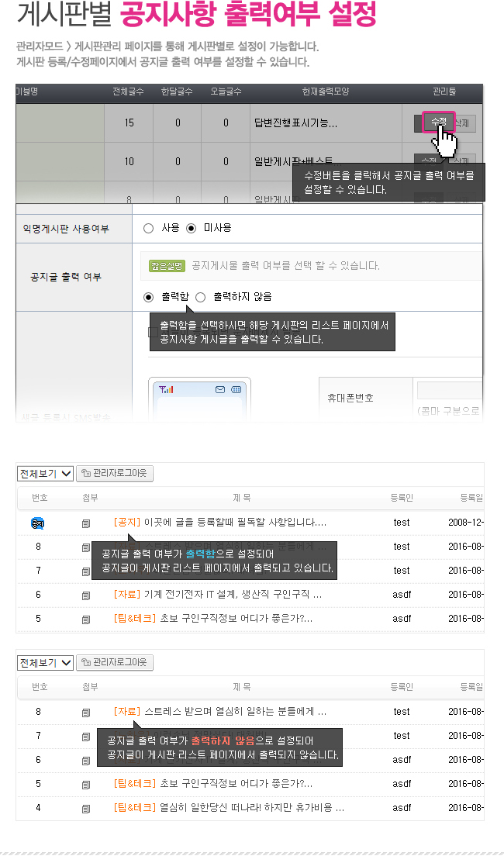Open '초보 구인구직정보 어디가 좋은가?' in the list without 공지 post
This screenshot has height=856, width=504.
click(236, 783)
